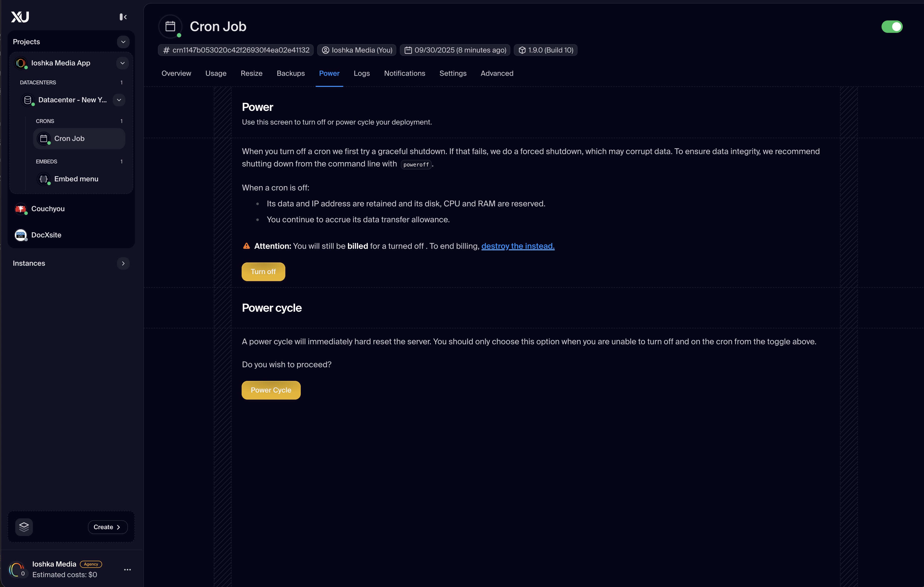
Task: Click the Ioshka Media account avatar
Action: coord(16,569)
